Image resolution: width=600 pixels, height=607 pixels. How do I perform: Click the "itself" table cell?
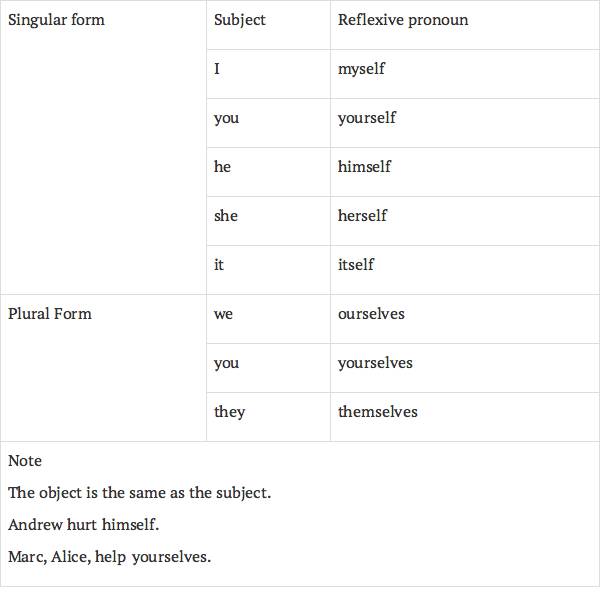tap(356, 265)
